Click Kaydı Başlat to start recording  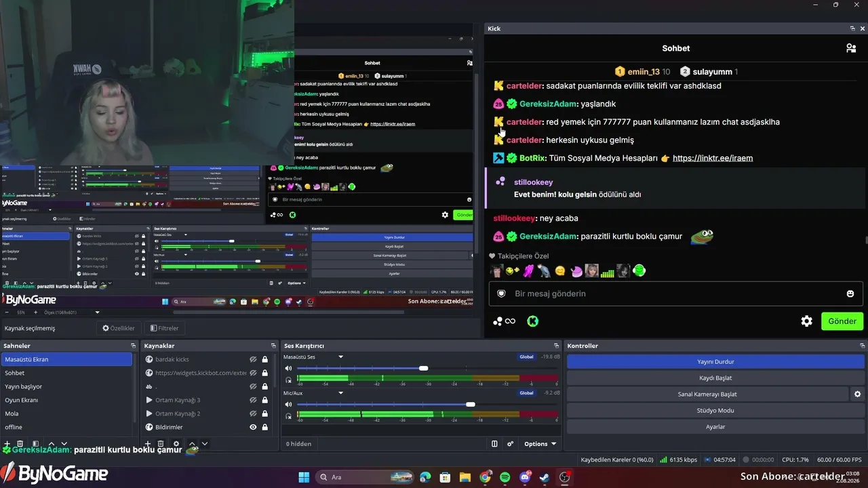click(x=715, y=378)
